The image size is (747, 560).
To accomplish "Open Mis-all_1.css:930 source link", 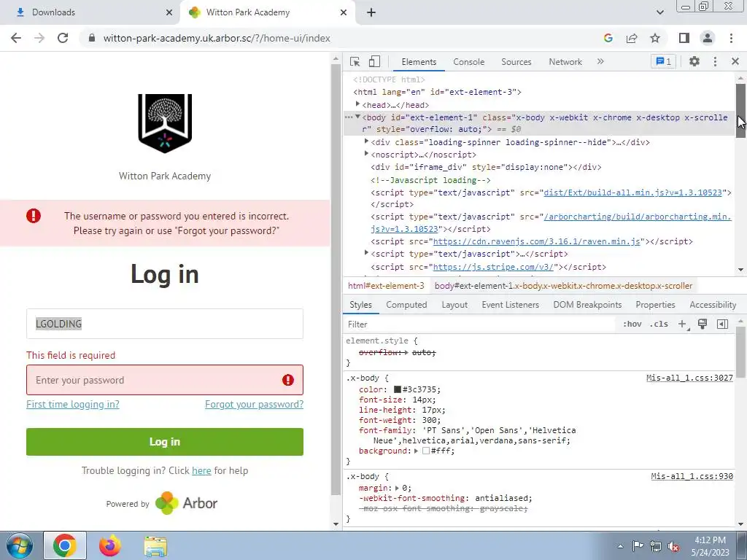I will 692,477.
